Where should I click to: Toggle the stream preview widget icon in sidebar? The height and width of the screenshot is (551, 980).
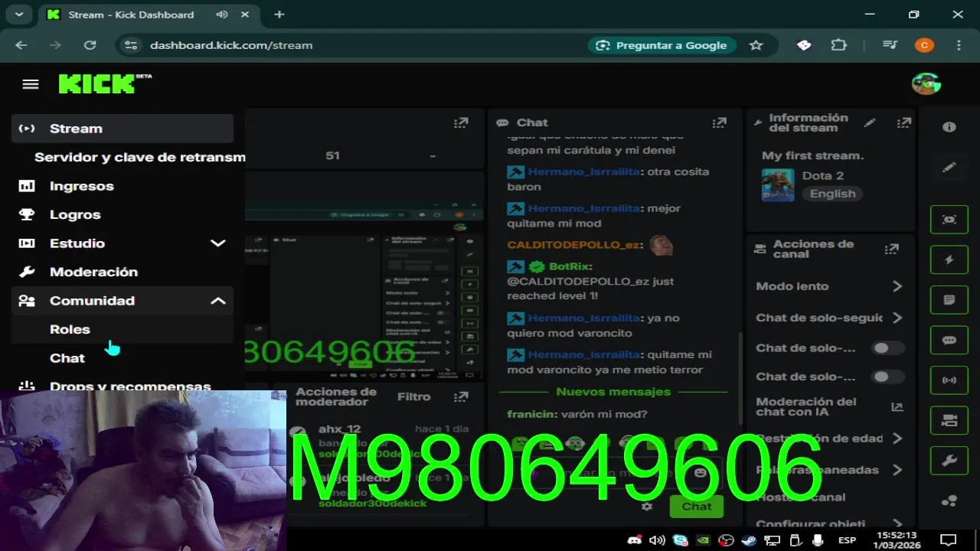pyautogui.click(x=949, y=220)
